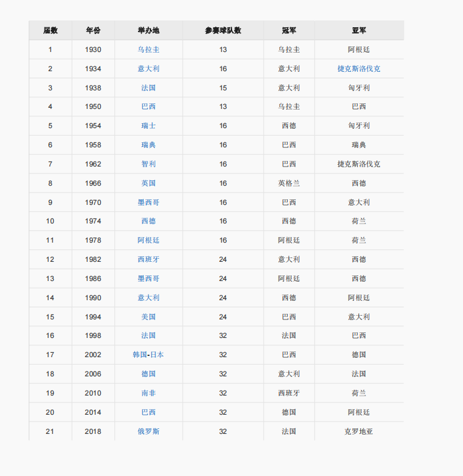Click the champion 英格兰 cell
This screenshot has height=476, width=463.
[x=289, y=183]
